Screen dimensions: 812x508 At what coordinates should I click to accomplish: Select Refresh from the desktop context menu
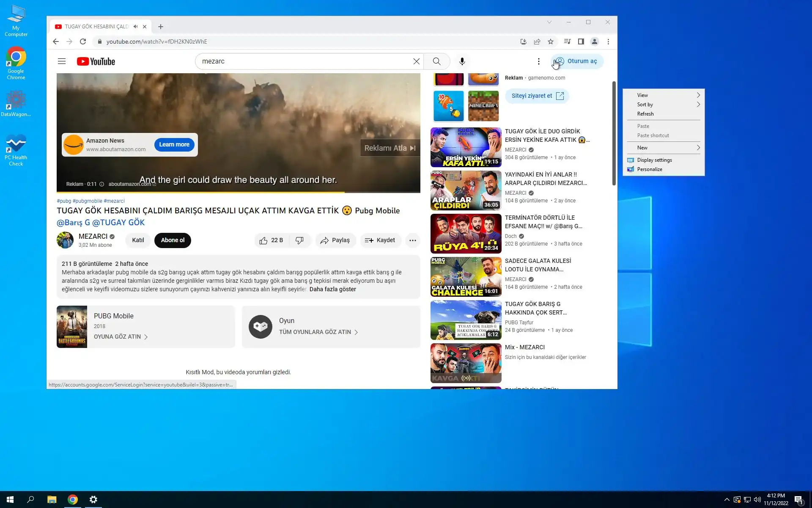pyautogui.click(x=645, y=114)
